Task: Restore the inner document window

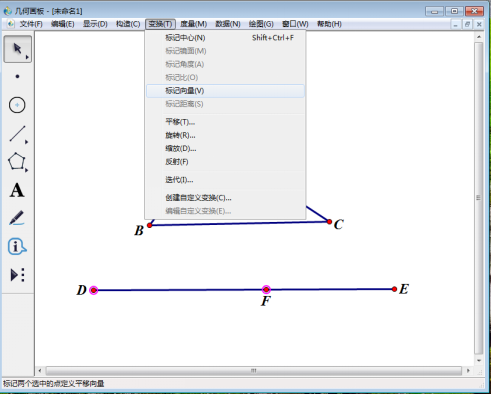Action: (x=467, y=24)
